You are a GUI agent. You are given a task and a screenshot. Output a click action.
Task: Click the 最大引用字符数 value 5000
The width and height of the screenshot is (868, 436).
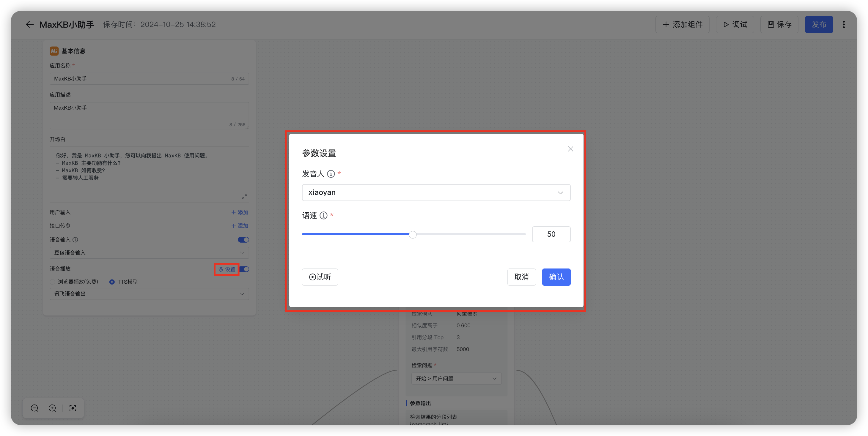tap(463, 350)
